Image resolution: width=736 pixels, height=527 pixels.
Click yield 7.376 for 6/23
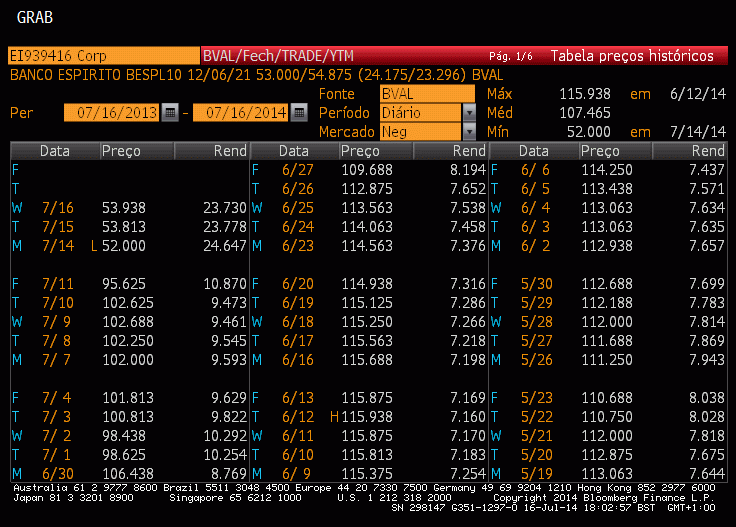pos(468,246)
